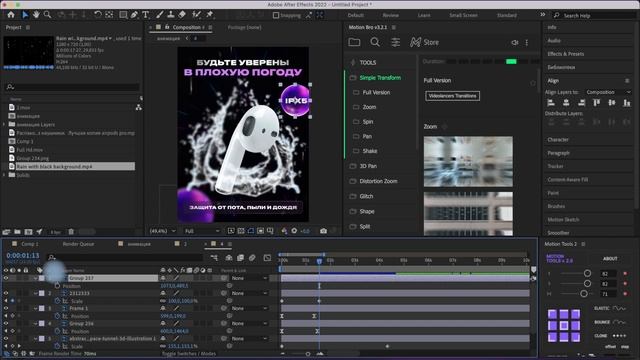The width and height of the screenshot is (640, 360).
Task: Select the Eraser tool
Action: tap(182, 15)
